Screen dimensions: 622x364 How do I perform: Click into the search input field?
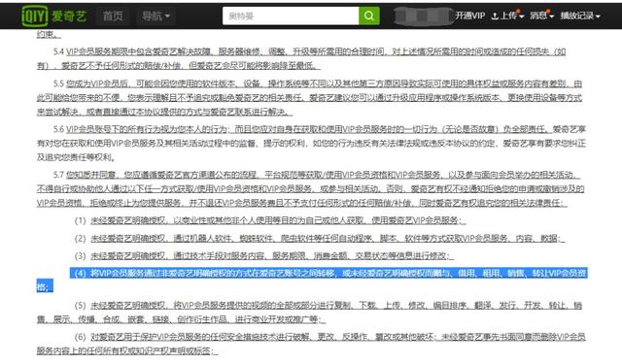tap(291, 16)
